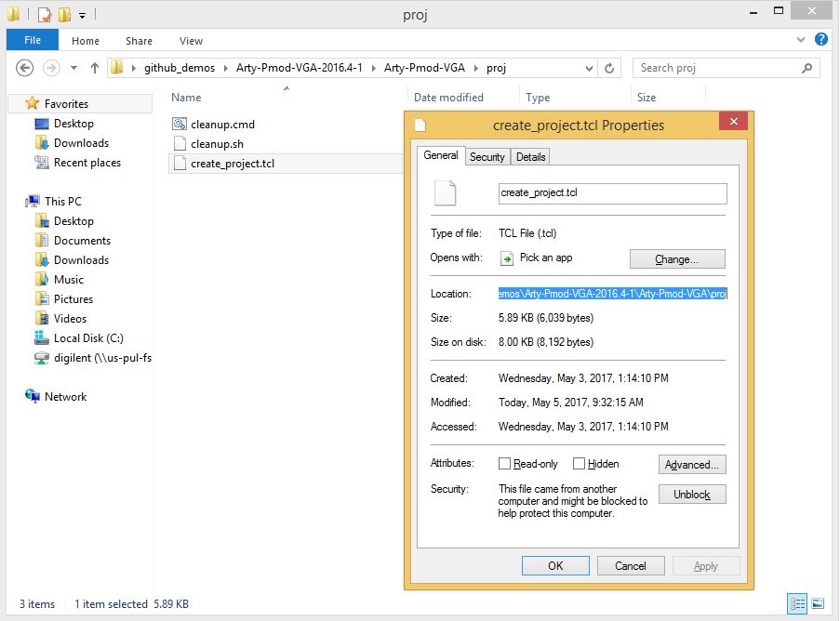Expand the address bar history dropdown
Viewport: 840px width, 621px height.
pos(589,68)
